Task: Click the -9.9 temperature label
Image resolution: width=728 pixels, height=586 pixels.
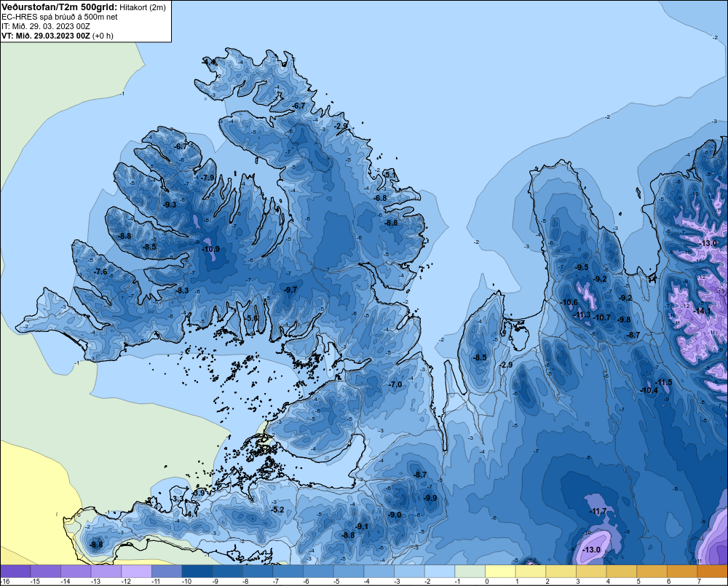Action: click(430, 498)
